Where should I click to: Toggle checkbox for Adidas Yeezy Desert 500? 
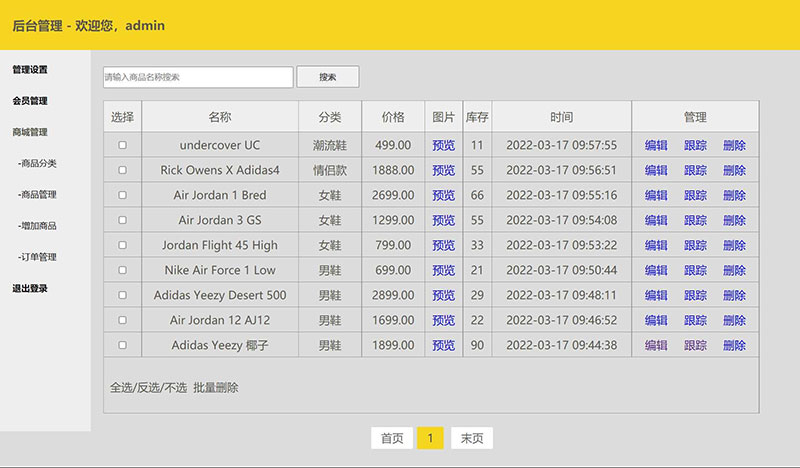123,295
